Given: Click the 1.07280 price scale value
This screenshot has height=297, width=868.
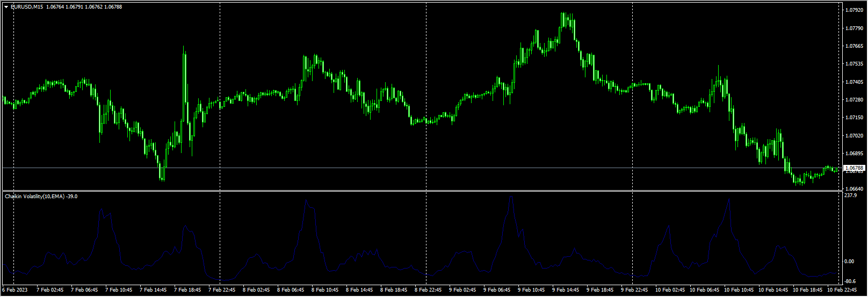Looking at the screenshot, I should (x=853, y=100).
